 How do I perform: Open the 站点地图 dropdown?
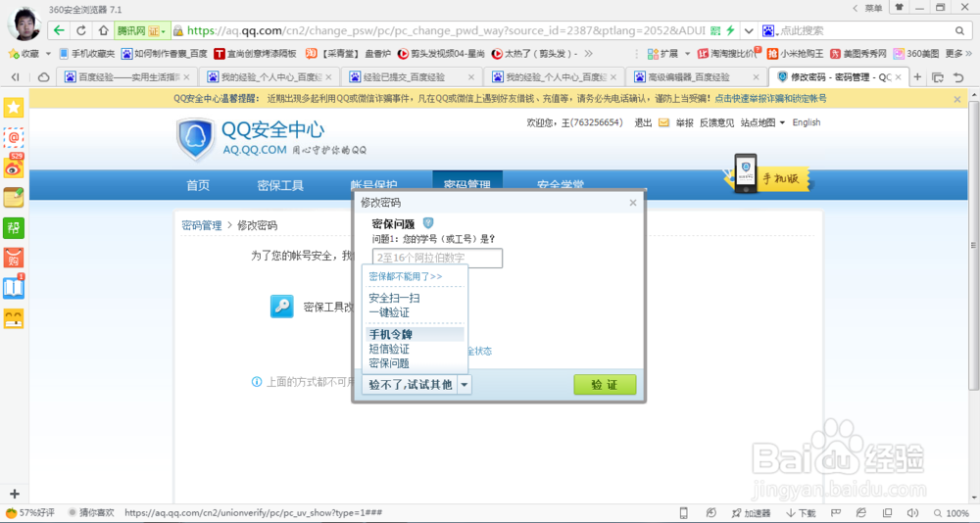tap(762, 122)
